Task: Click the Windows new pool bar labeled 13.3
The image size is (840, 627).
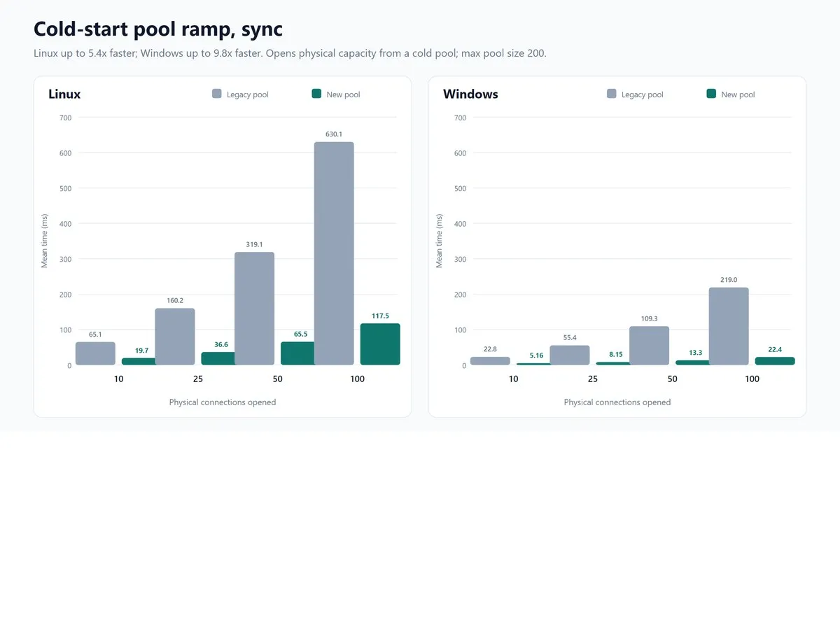Action: point(692,362)
